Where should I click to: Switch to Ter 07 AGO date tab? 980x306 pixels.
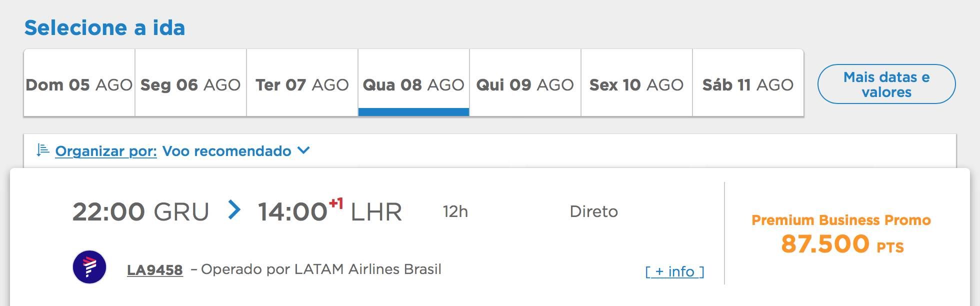coord(302,83)
